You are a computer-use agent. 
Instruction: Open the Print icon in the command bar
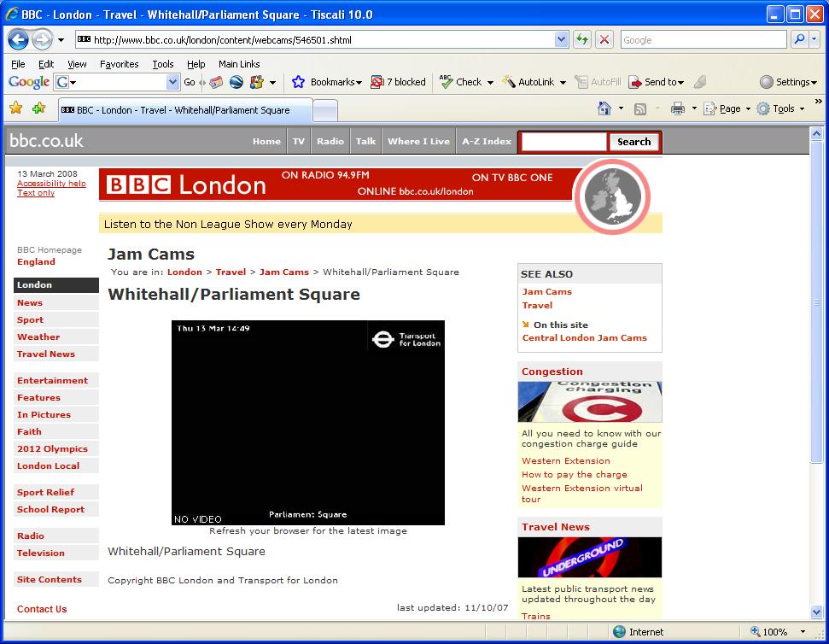point(680,109)
